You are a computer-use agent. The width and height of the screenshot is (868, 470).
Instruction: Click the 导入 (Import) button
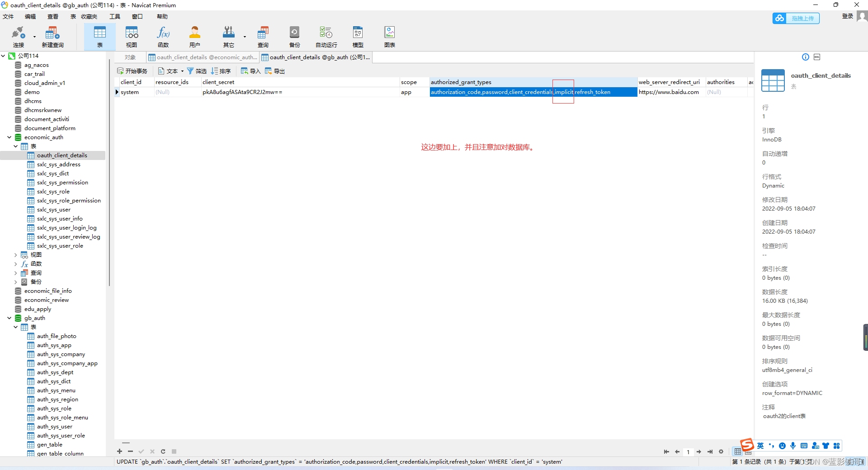[x=250, y=71]
